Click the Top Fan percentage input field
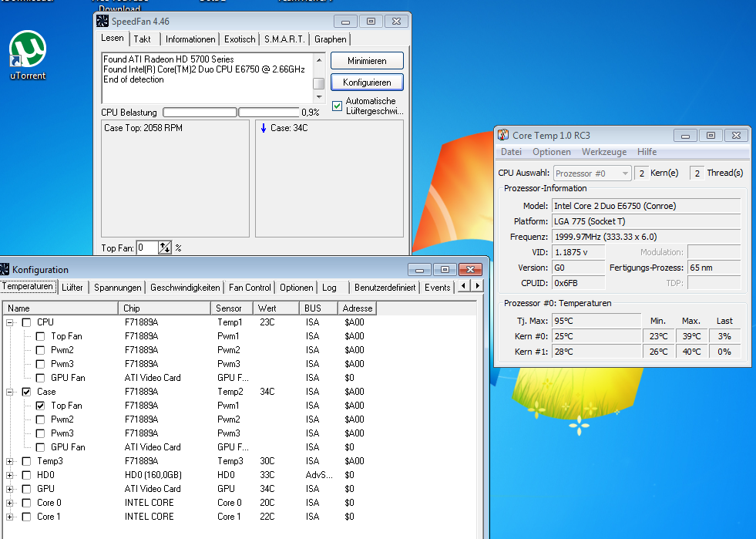 (x=147, y=248)
